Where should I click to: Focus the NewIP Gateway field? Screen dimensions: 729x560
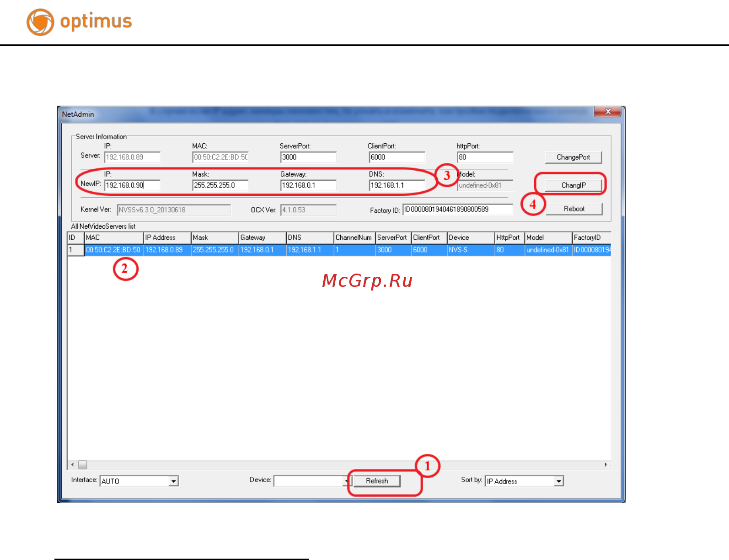pos(308,185)
